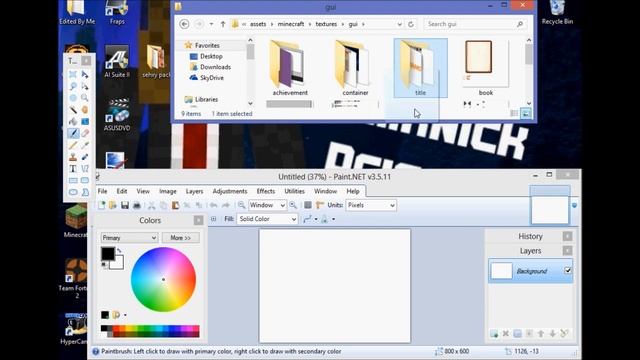This screenshot has width=640, height=360.
Task: Select the Color Picker eyedropper tool
Action: (85, 145)
